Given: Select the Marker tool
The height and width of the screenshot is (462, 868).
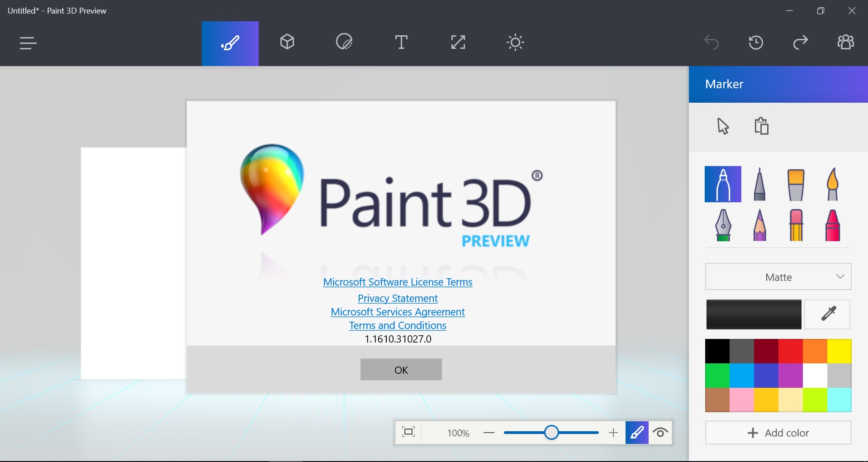Looking at the screenshot, I should tap(723, 184).
